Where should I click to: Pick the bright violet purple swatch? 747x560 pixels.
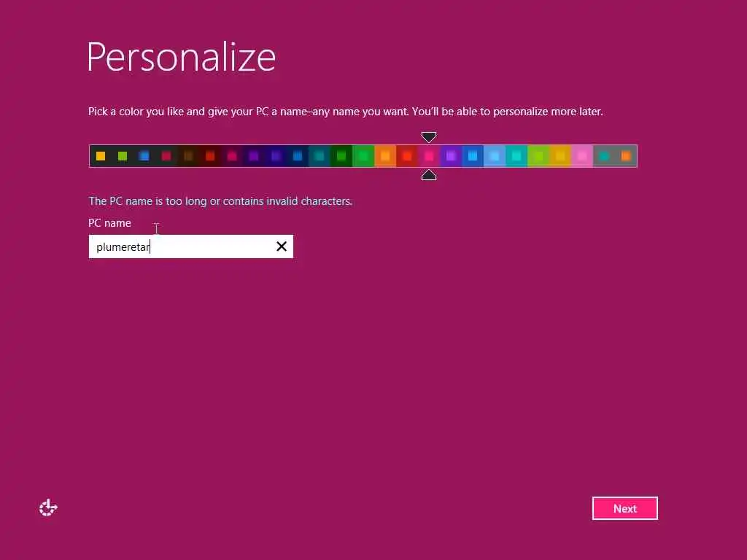[x=451, y=156]
